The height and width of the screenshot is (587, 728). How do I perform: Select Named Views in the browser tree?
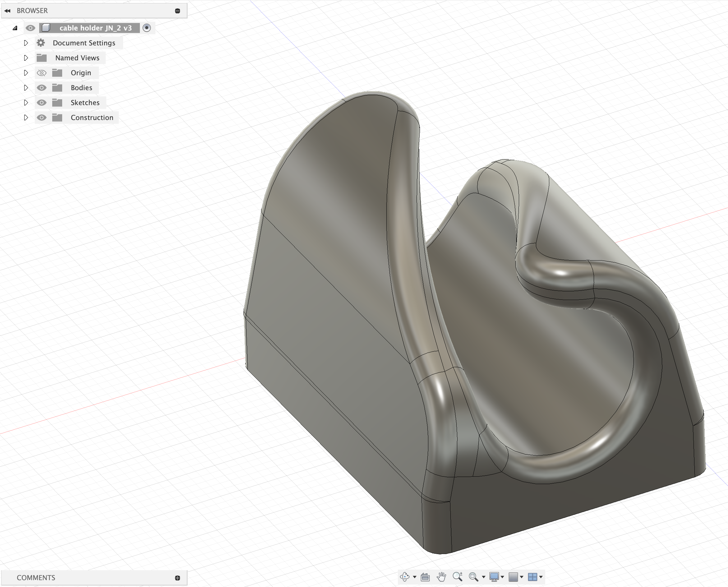(77, 58)
